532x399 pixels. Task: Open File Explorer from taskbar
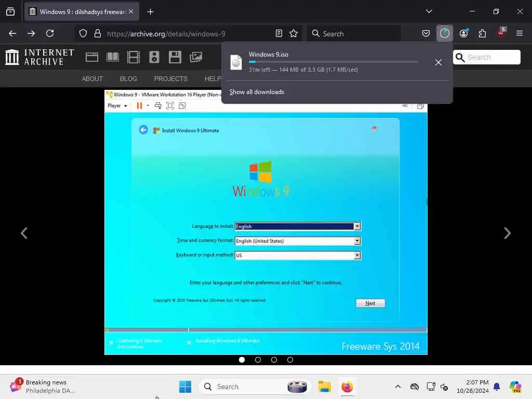pos(324,387)
